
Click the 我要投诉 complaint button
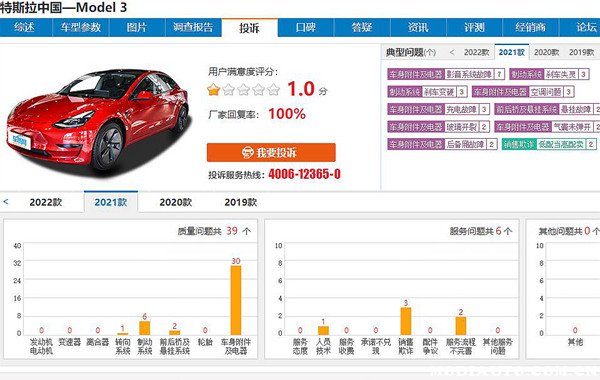click(271, 153)
